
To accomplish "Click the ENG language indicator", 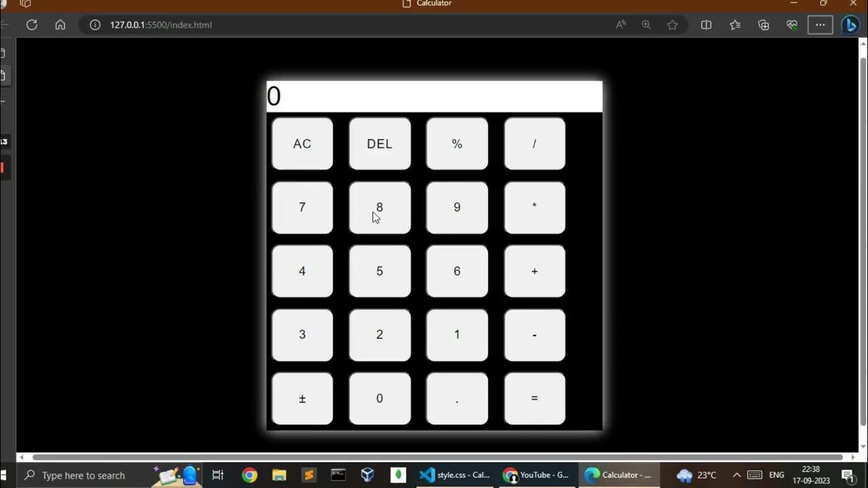I will coord(777,475).
